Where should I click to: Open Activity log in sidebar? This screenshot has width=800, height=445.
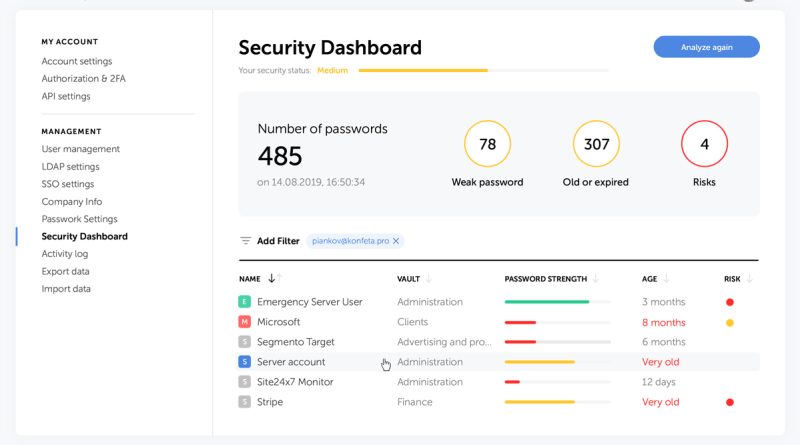(x=65, y=254)
